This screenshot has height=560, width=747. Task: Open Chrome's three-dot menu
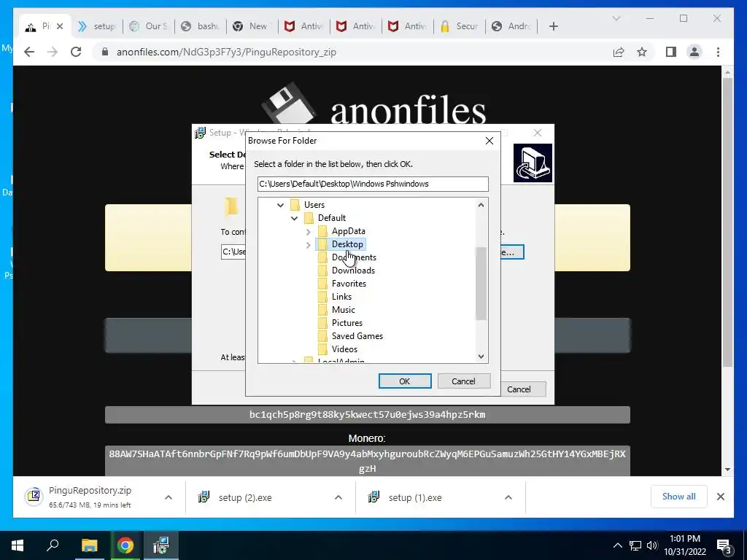718,52
